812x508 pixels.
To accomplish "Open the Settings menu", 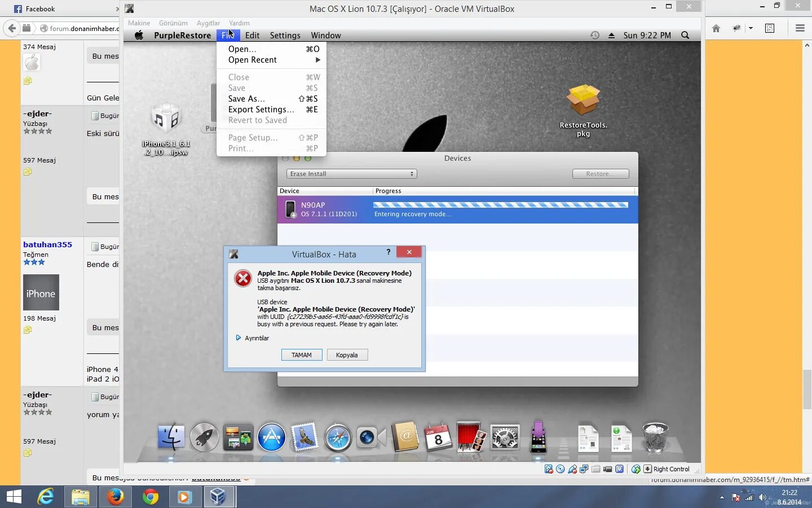I will click(x=285, y=36).
